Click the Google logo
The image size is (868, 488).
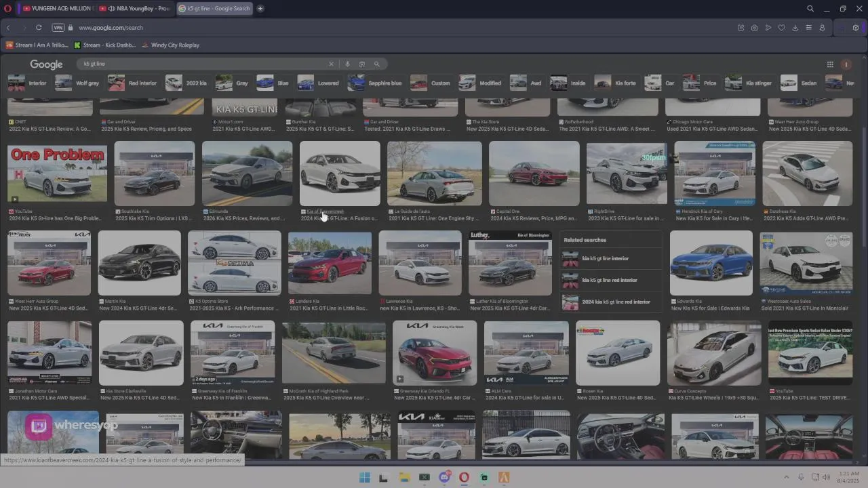point(46,64)
